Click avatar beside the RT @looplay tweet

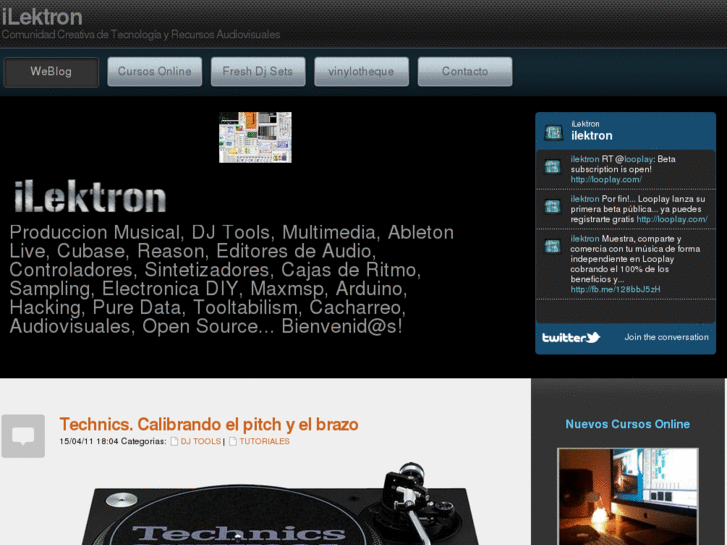tap(552, 166)
